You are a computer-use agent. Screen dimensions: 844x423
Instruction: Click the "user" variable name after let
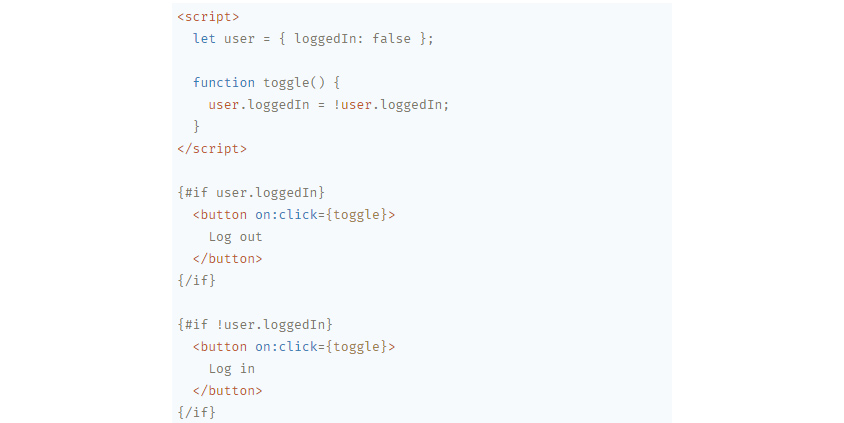[x=240, y=38]
